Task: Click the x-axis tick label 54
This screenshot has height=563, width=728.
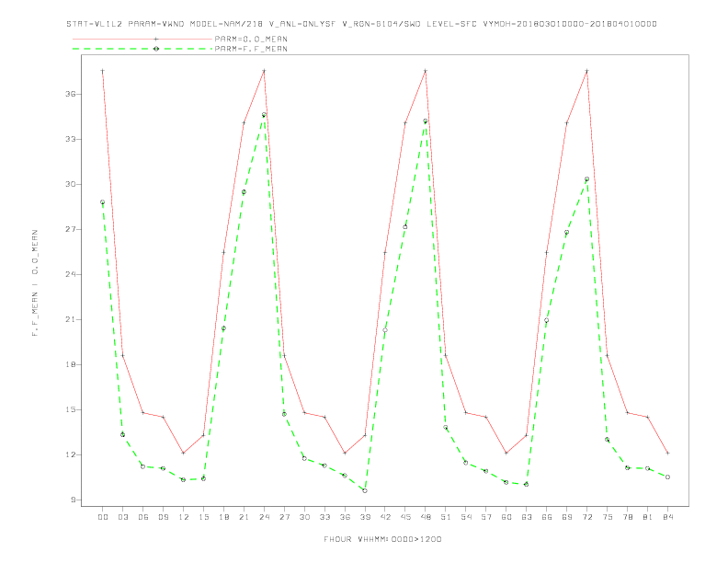Action: coord(466,517)
